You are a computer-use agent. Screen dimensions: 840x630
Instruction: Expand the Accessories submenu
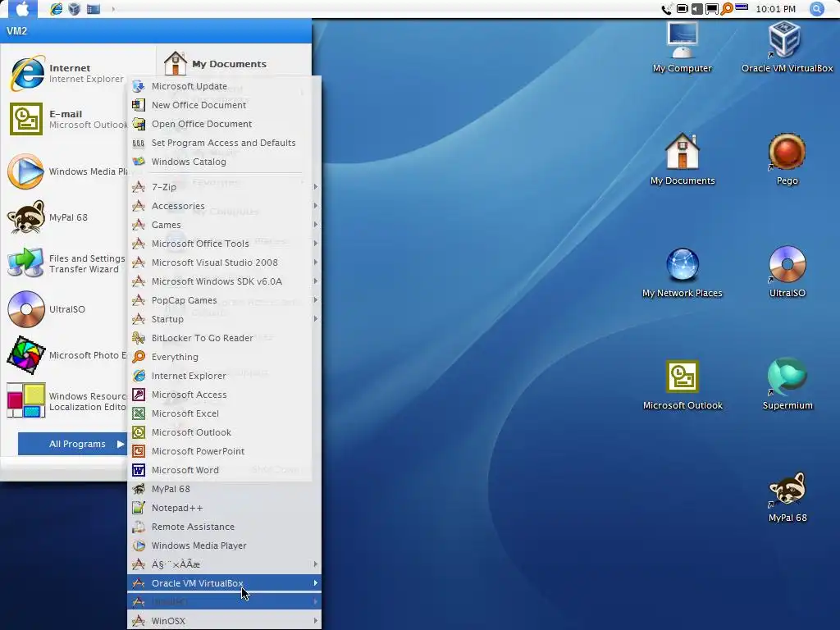(x=224, y=206)
